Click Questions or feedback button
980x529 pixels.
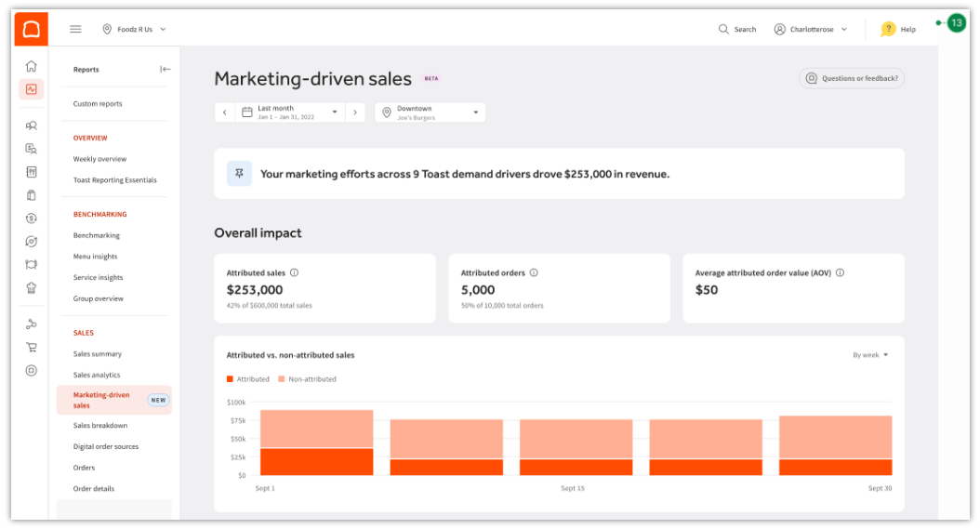(852, 78)
